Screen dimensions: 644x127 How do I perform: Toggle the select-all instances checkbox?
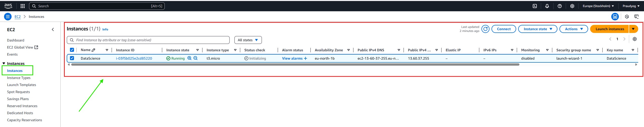[72, 50]
